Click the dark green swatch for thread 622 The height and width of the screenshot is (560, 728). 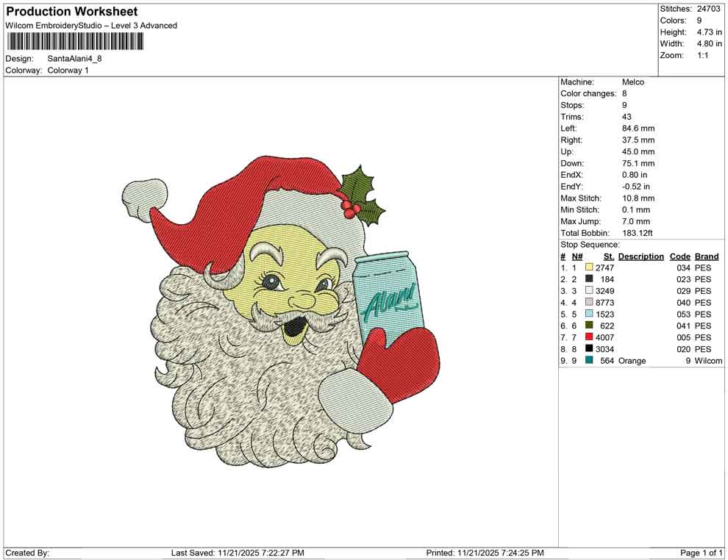[x=588, y=326]
